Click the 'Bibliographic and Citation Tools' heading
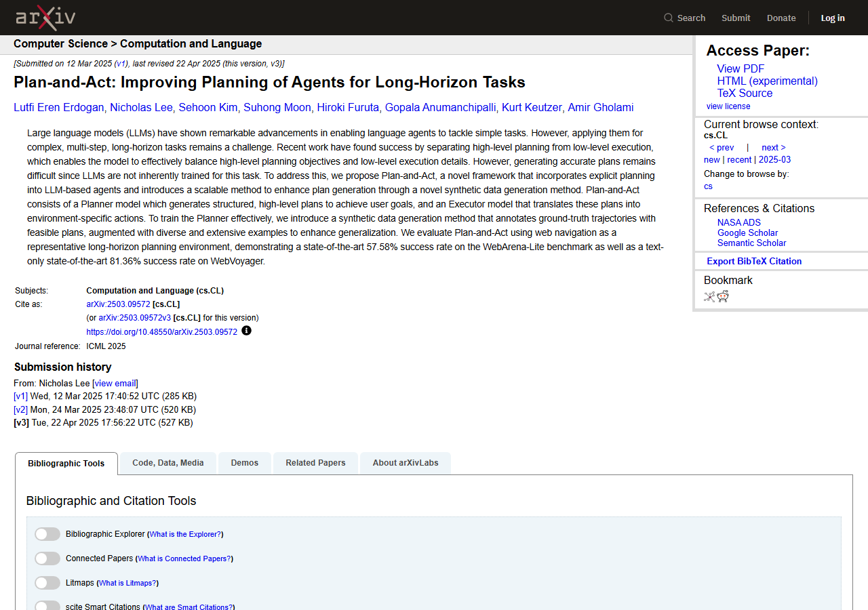Image resolution: width=868 pixels, height=610 pixels. coord(111,501)
